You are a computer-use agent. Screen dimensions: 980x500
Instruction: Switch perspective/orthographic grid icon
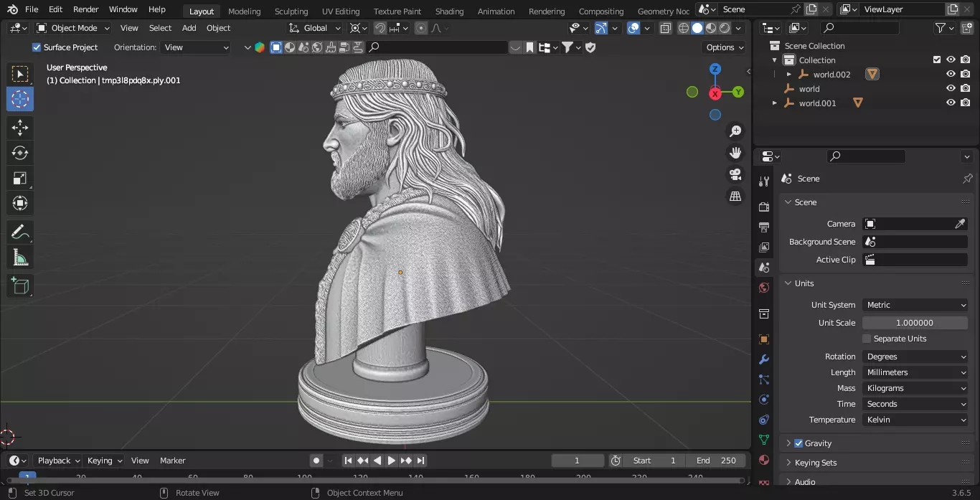[735, 196]
